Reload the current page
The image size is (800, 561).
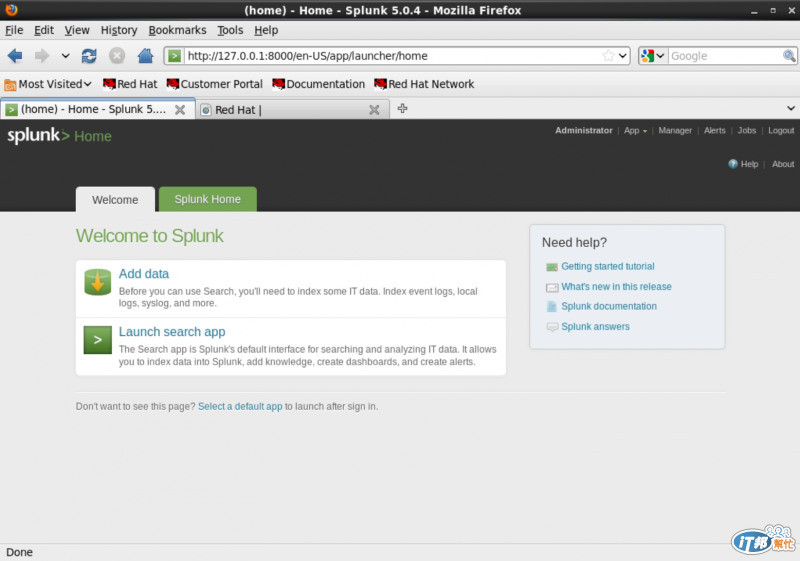[x=89, y=56]
